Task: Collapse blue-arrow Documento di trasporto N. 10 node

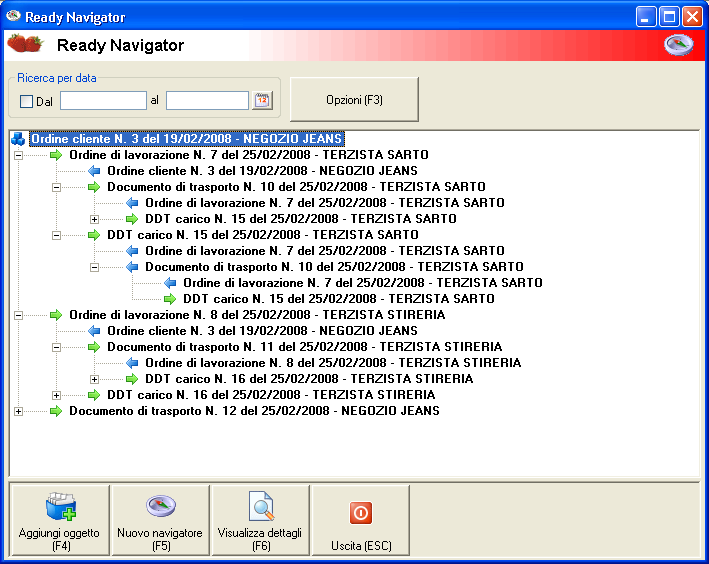Action: 95,267
